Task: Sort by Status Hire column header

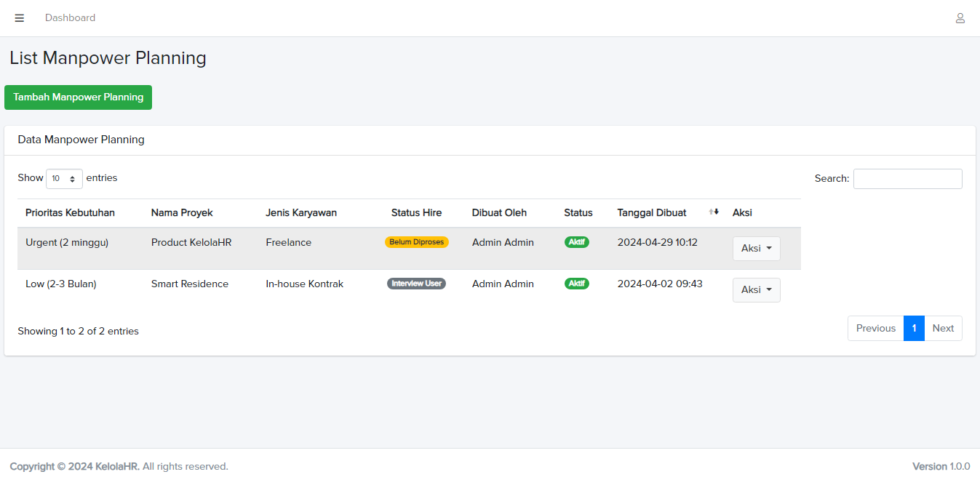Action: pyautogui.click(x=416, y=213)
